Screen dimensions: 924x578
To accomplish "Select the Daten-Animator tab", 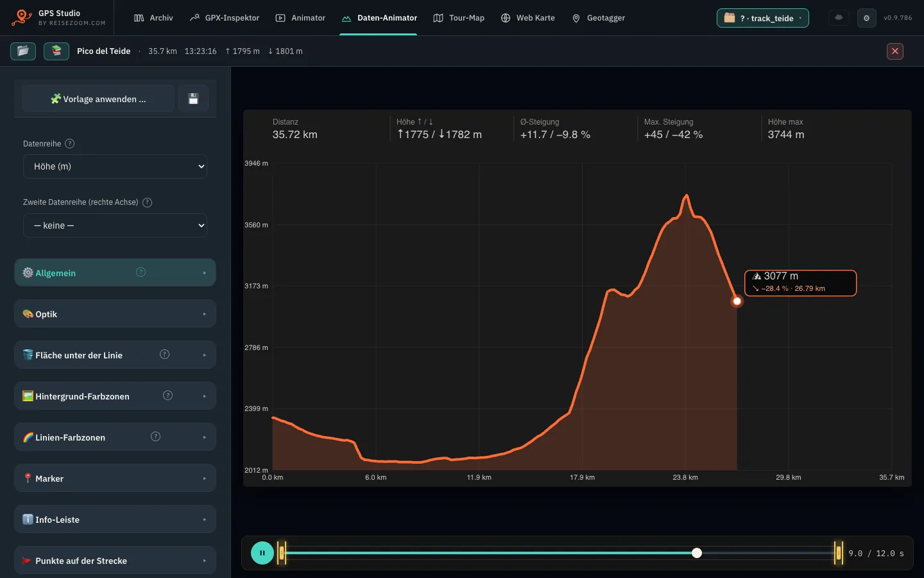I will [379, 18].
